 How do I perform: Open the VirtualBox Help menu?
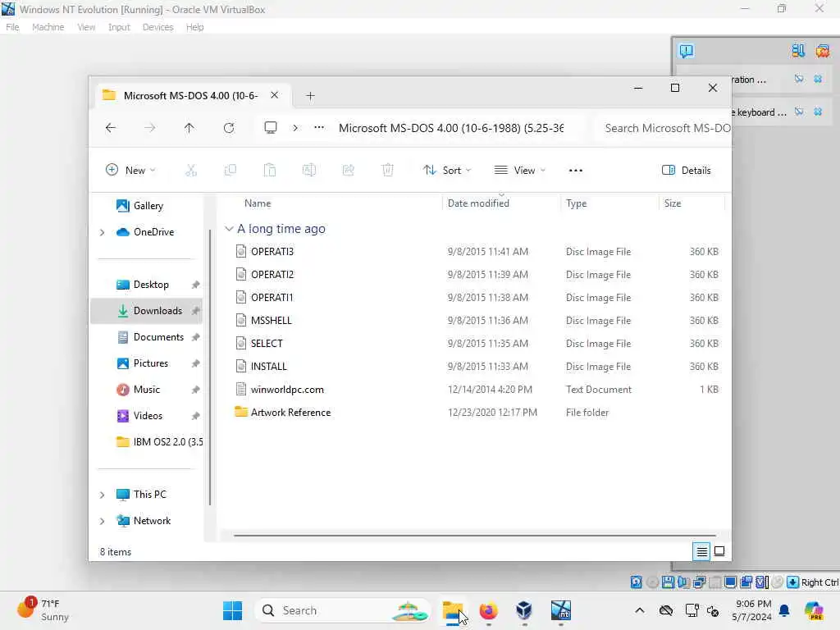click(194, 27)
